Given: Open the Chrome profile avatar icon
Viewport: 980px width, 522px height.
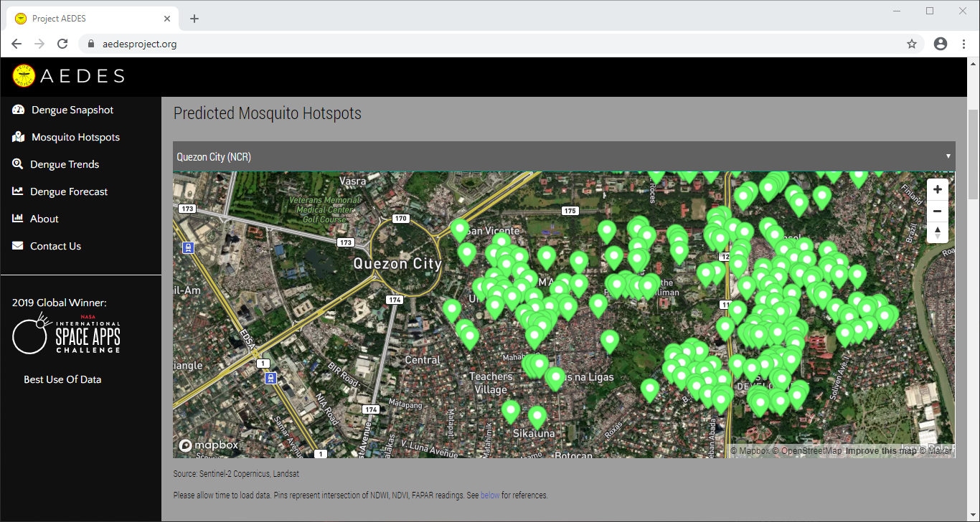Looking at the screenshot, I should [x=941, y=44].
